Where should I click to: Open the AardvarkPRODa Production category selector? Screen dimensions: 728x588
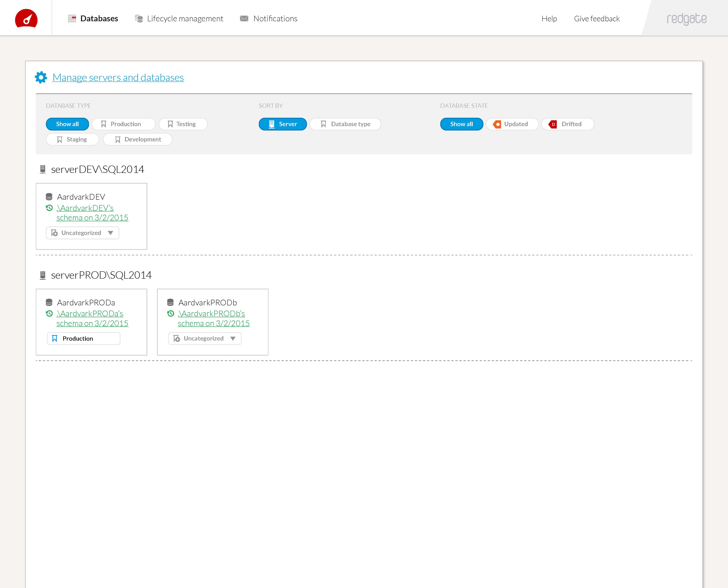tap(83, 338)
